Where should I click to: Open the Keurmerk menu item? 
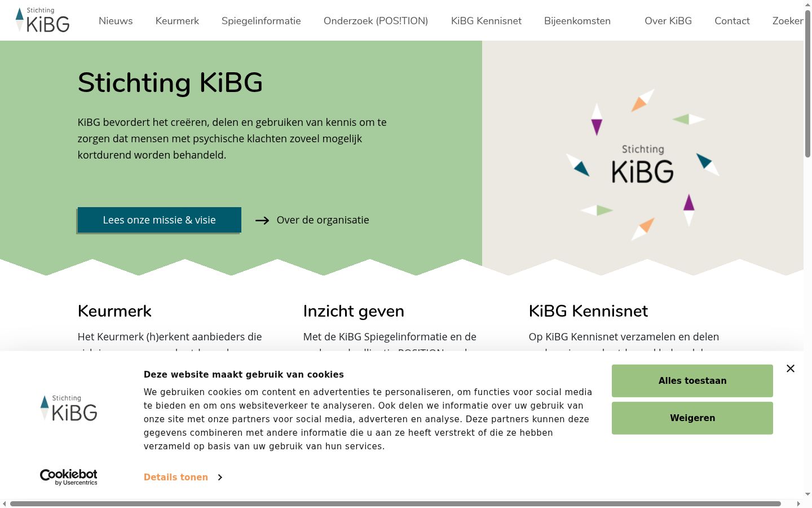[177, 21]
